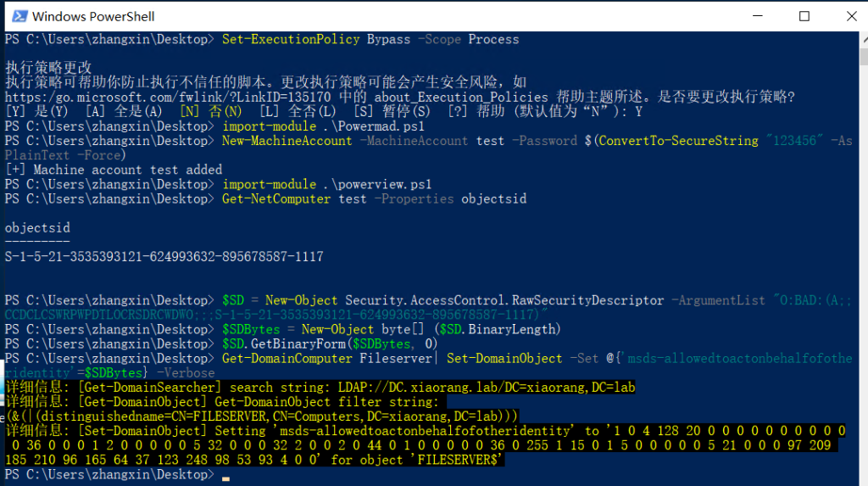
Task: Close the Windows PowerShell window
Action: click(851, 16)
